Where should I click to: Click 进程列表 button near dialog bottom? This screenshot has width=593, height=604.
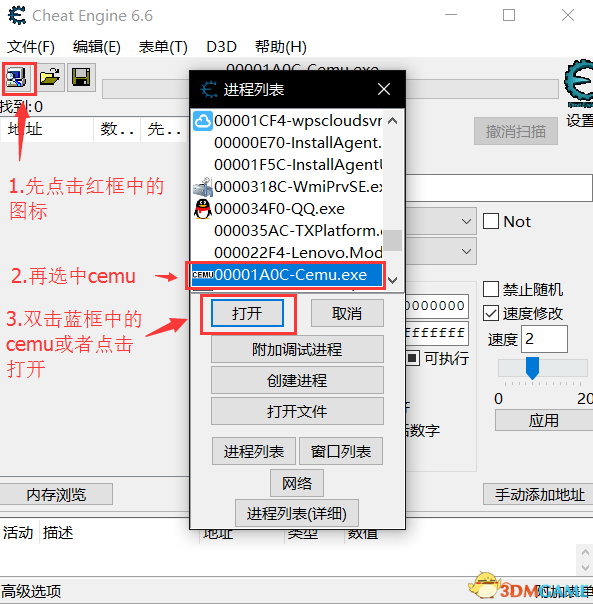pos(254,451)
